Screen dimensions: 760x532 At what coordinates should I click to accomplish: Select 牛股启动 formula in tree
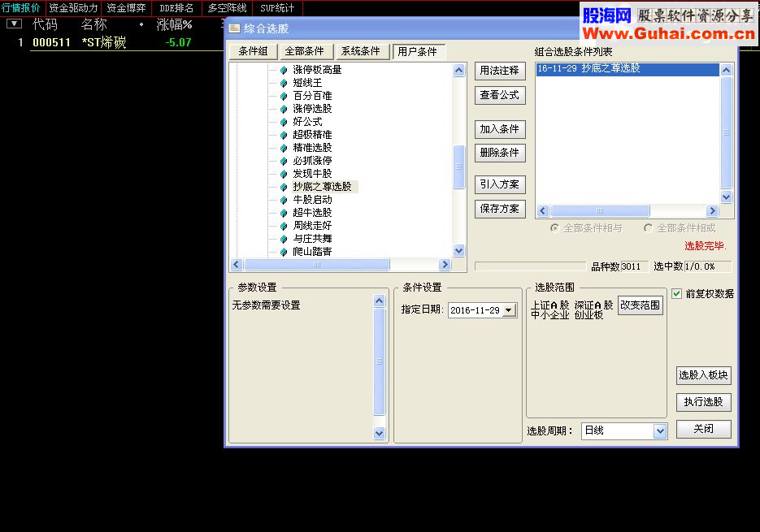312,200
